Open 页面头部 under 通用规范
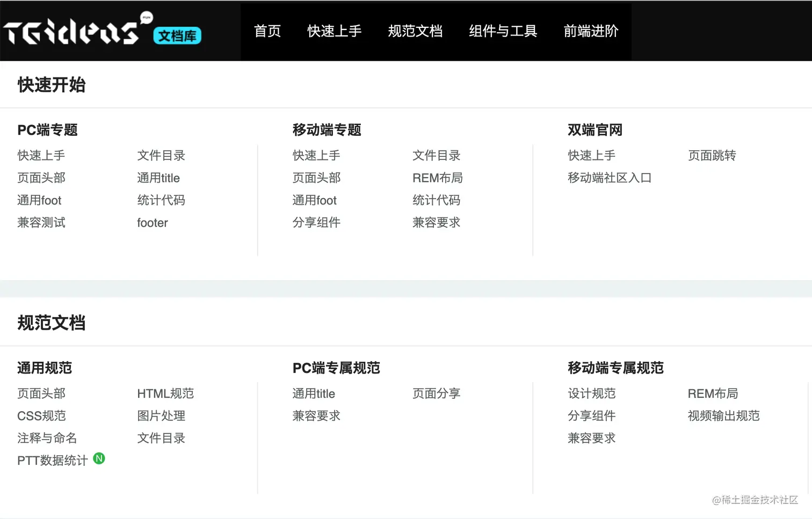This screenshot has width=812, height=519. [x=41, y=393]
